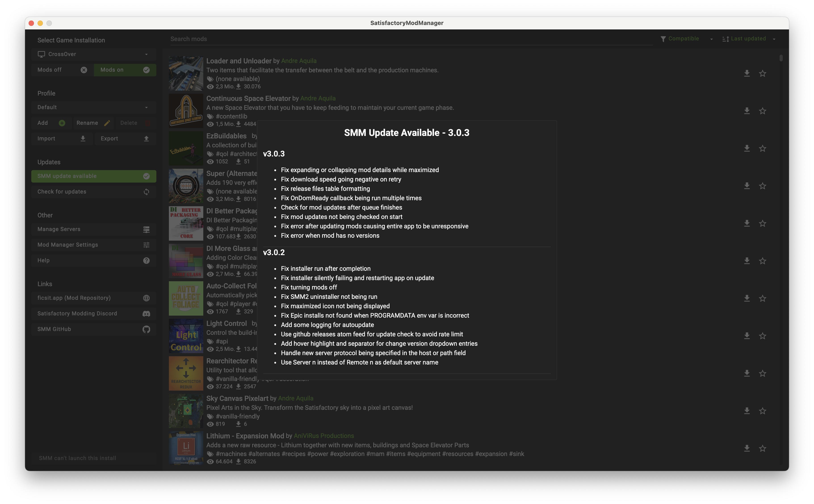Viewport: 814px width, 504px height.
Task: Minimize the SatisfactoryModManager window
Action: [x=40, y=23]
